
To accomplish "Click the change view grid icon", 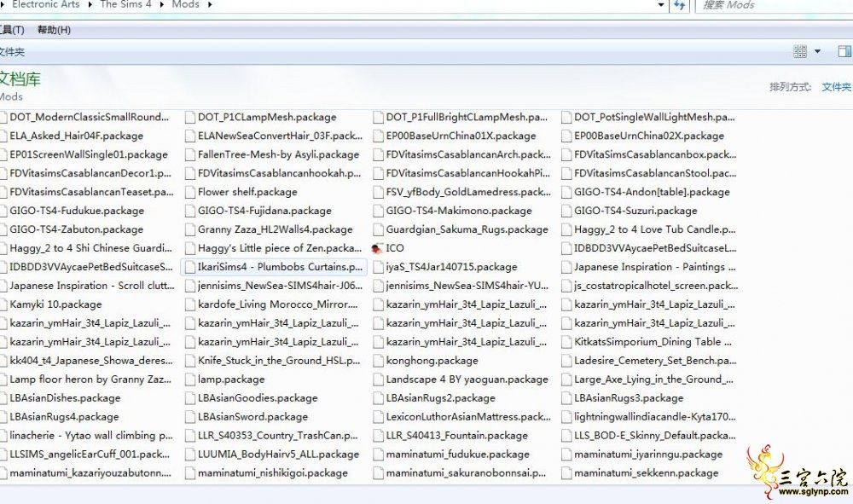I will 800,51.
